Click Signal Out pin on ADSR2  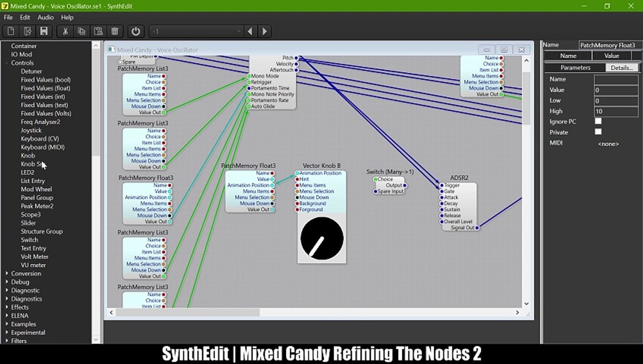coord(477,228)
